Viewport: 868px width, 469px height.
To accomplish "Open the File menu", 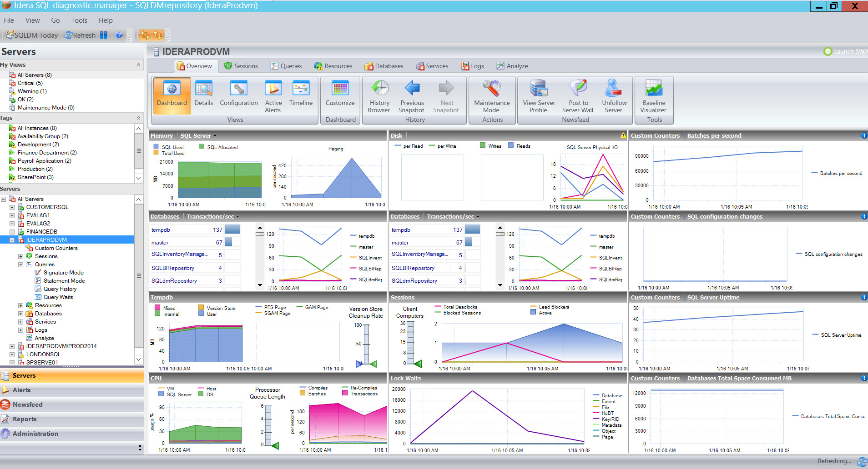I will click(x=9, y=20).
